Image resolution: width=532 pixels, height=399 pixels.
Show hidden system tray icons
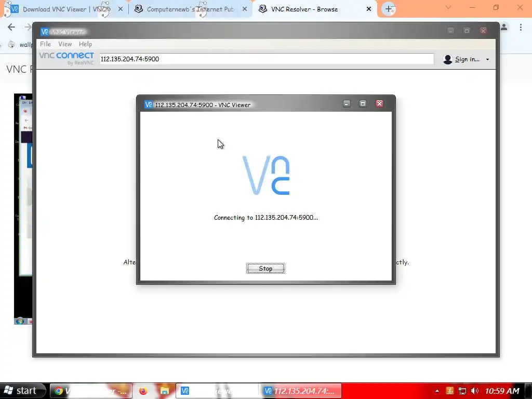(x=437, y=391)
